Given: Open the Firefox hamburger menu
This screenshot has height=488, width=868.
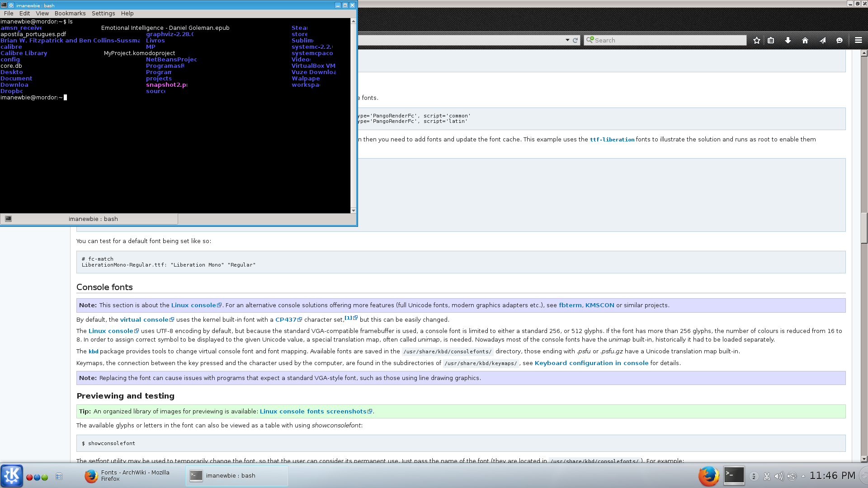Looking at the screenshot, I should 859,41.
